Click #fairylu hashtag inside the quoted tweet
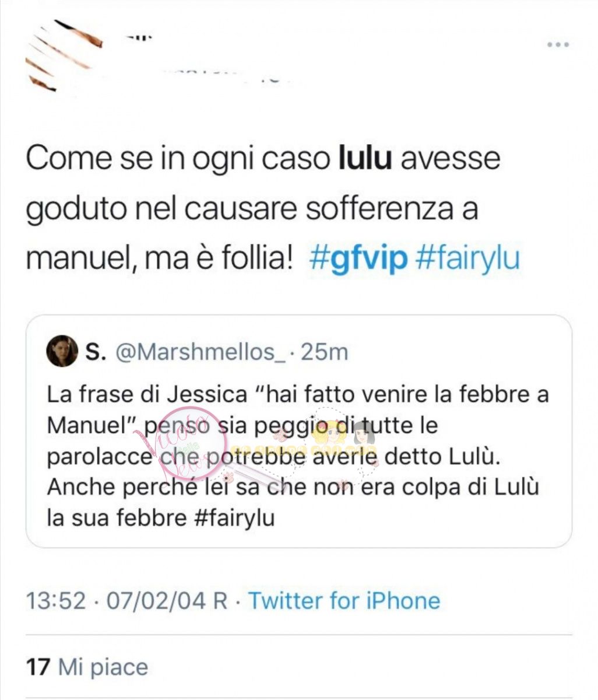Screen dimensions: 598x700 234,518
